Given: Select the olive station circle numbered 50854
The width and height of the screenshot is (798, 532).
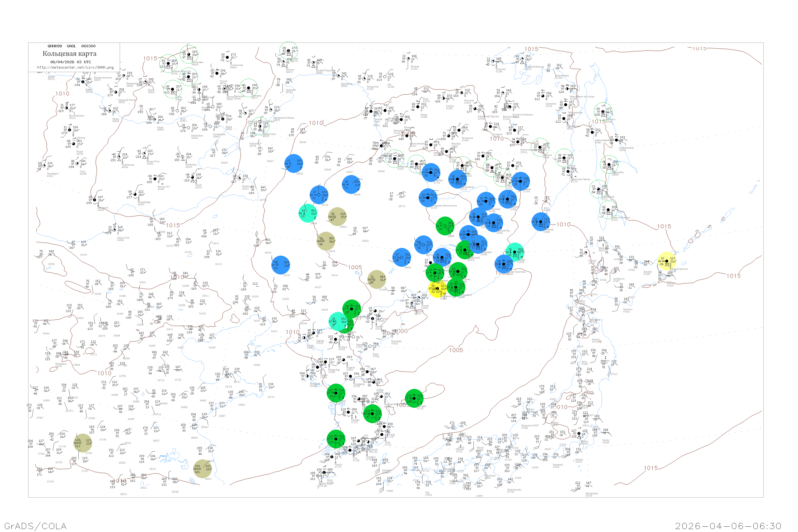Looking at the screenshot, I should pos(337,217).
